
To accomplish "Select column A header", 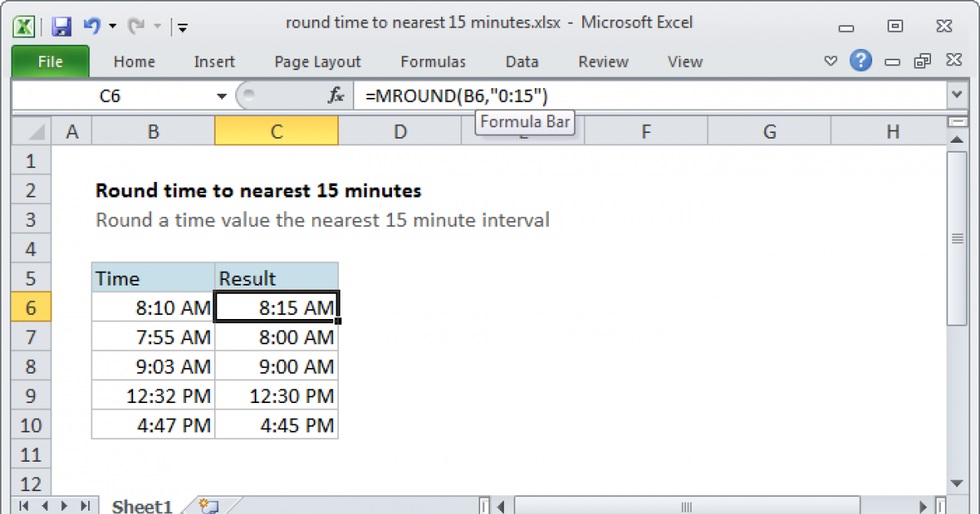I will point(72,131).
